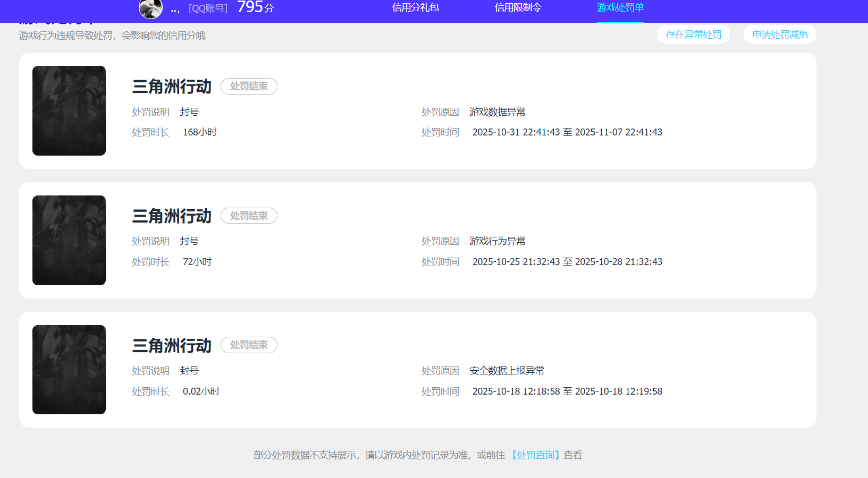Click the 封号 value on the 72小时 card
The width and height of the screenshot is (868, 478).
(x=189, y=241)
